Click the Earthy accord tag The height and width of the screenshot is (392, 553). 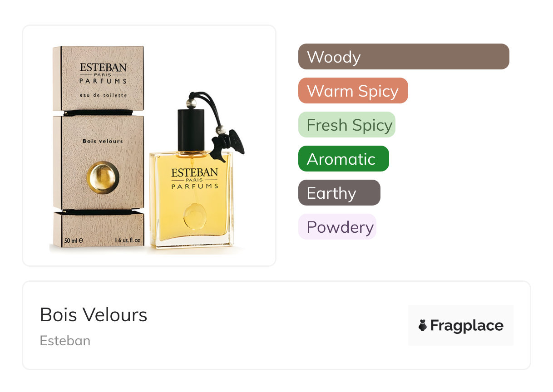click(339, 193)
